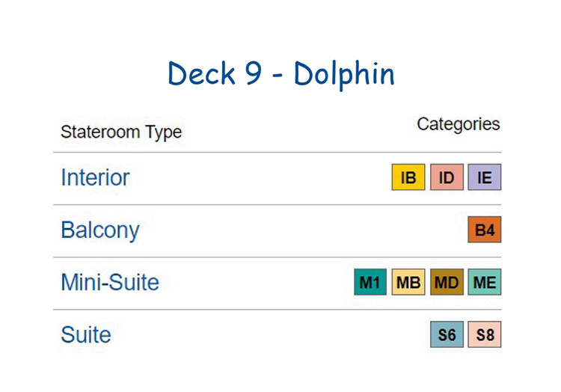Select the mint ME category badge
This screenshot has height=392, width=561.
coord(485,282)
